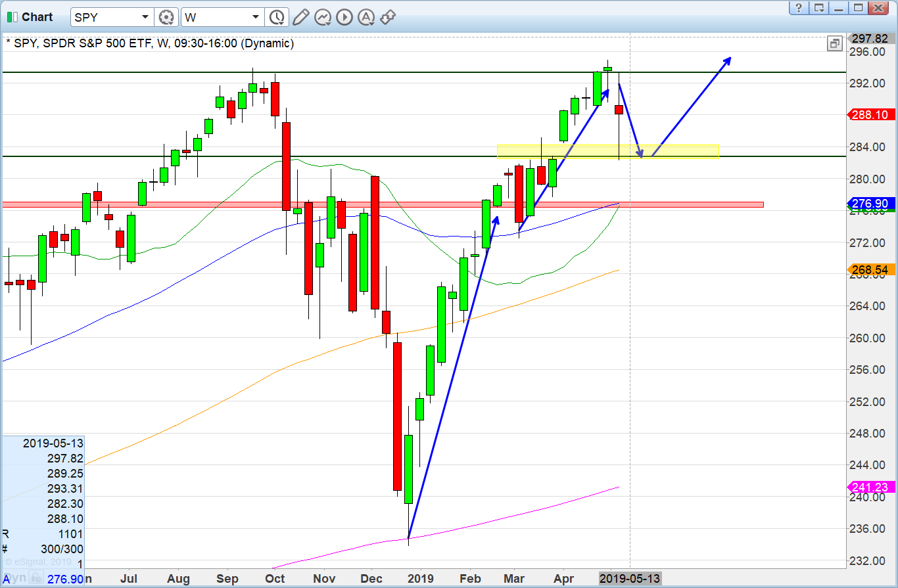898x588 pixels.
Task: Open the symbol settings gear icon
Action: pos(166,17)
